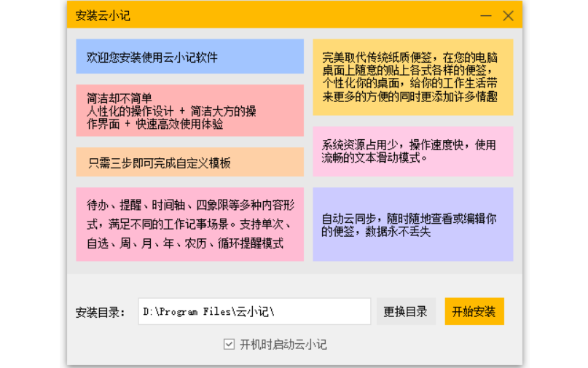Click the 只需三步即可完成自定义模板 orange card
Screen dimensions: 588x368
(189, 162)
